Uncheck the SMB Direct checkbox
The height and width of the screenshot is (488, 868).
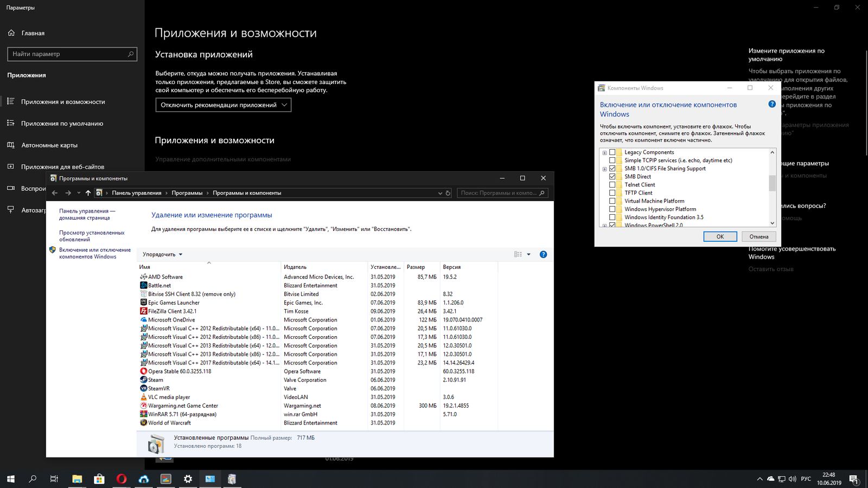[612, 177]
